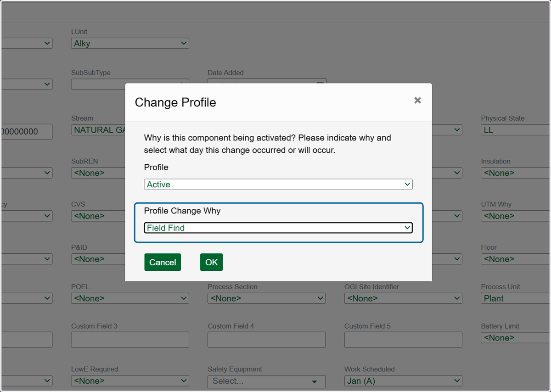The width and height of the screenshot is (551, 392).
Task: Open the CVS dropdown
Action: pyautogui.click(x=98, y=216)
